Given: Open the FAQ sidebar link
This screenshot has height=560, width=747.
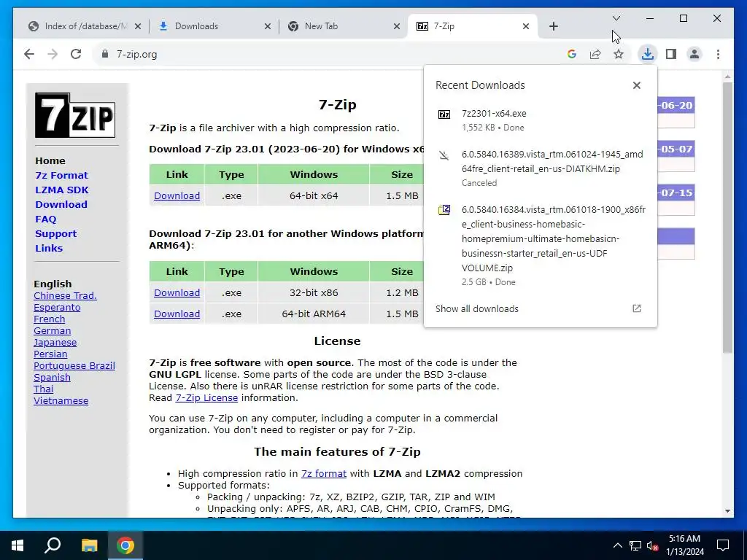Looking at the screenshot, I should [x=46, y=219].
